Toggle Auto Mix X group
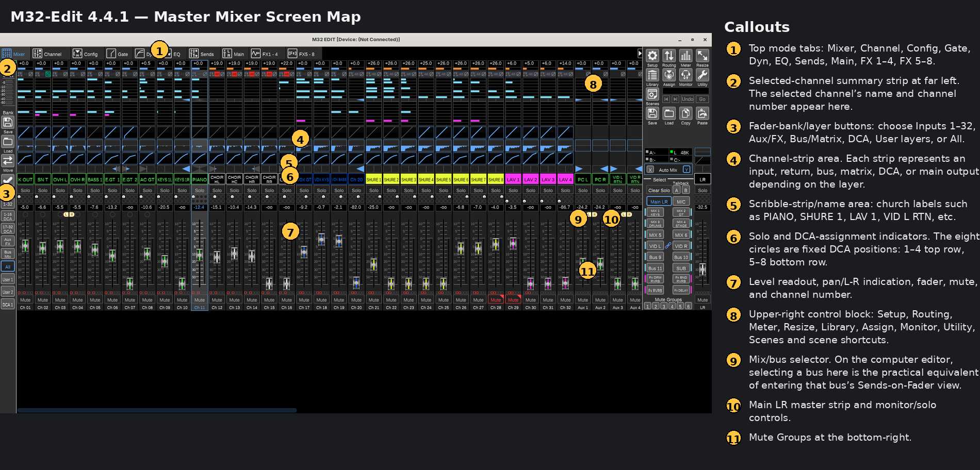Image resolution: width=980 pixels, height=470 pixels. click(650, 170)
